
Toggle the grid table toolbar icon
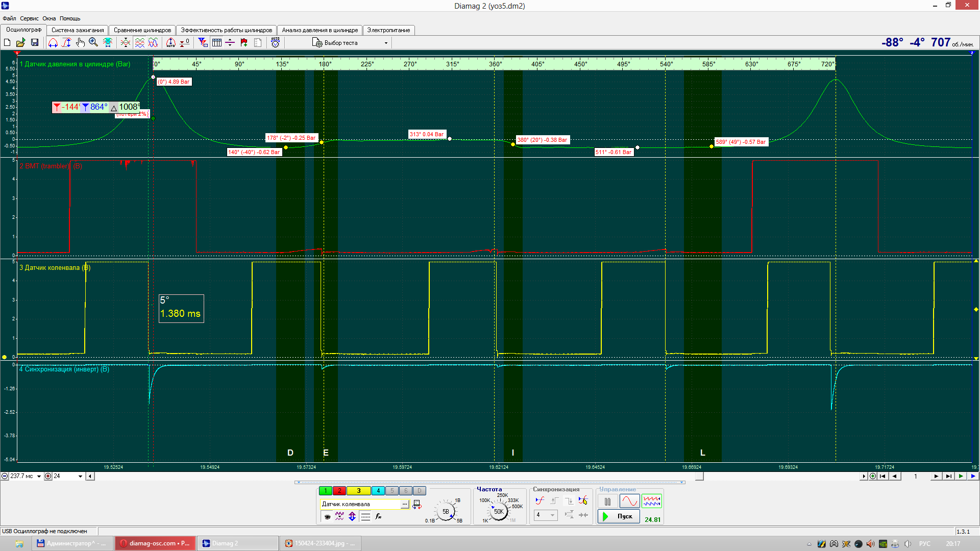pos(217,43)
